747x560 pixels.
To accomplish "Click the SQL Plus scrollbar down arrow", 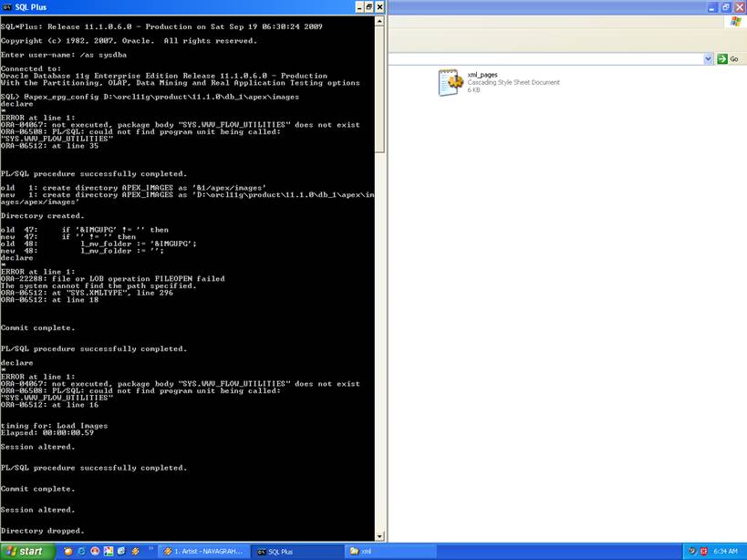I will [x=379, y=535].
